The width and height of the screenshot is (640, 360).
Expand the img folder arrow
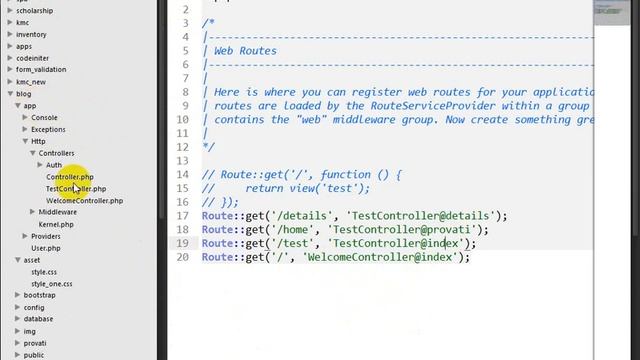tap(18, 331)
